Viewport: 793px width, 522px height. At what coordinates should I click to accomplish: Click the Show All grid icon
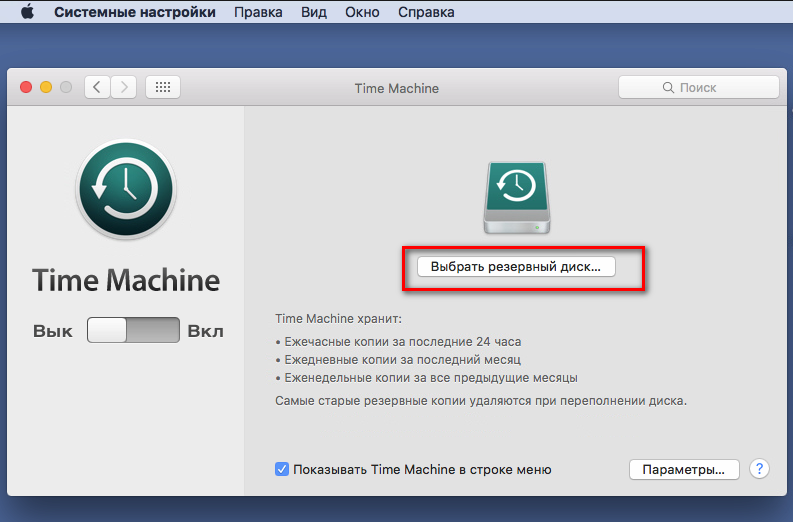(x=163, y=88)
